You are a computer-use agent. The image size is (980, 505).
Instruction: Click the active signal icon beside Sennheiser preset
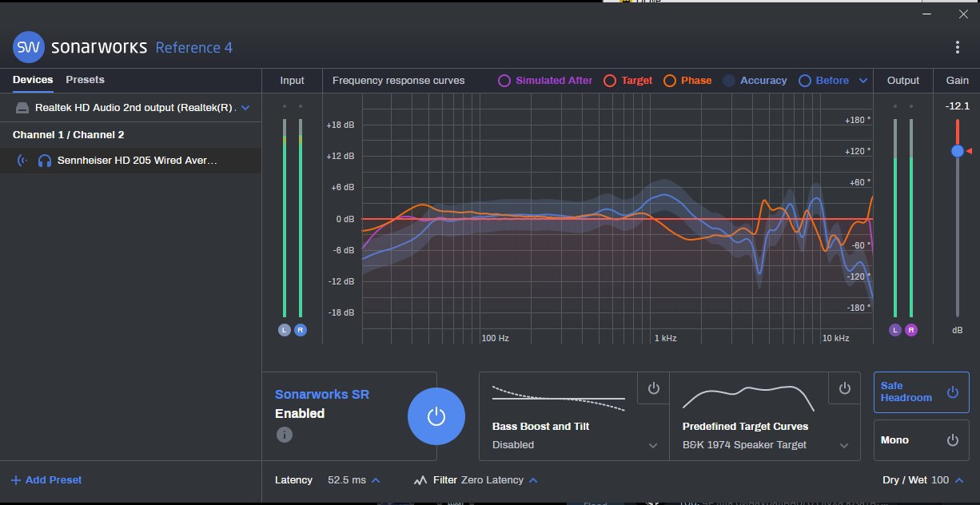[22, 161]
